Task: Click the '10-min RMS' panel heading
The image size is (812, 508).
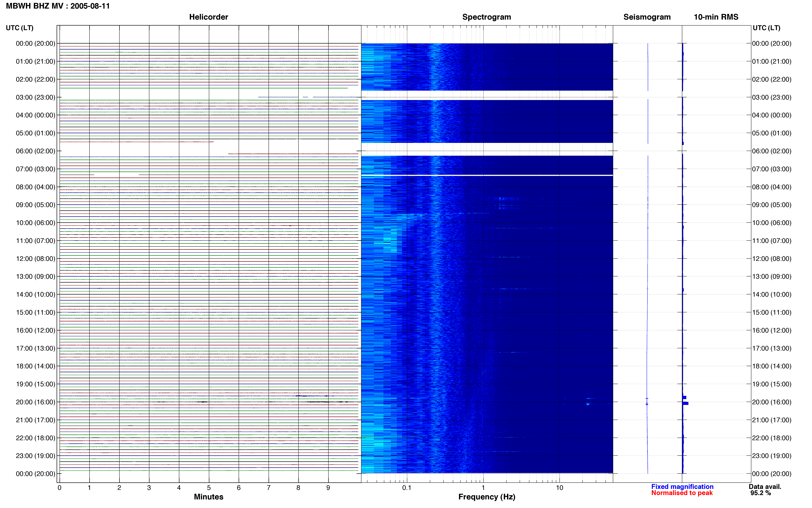Action: [x=716, y=17]
